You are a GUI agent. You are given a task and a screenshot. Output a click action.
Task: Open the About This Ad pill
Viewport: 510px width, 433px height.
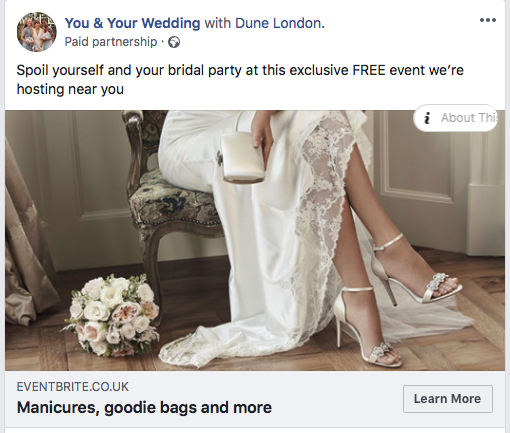(455, 118)
